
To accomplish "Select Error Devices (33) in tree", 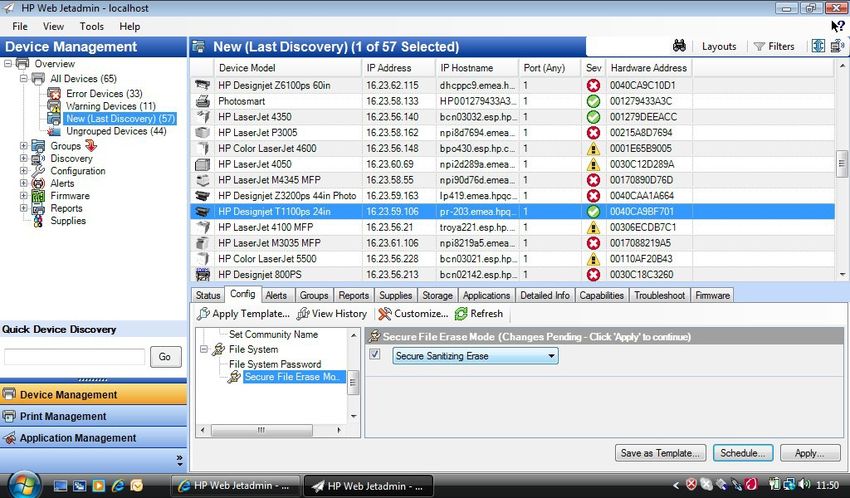I will click(x=104, y=94).
